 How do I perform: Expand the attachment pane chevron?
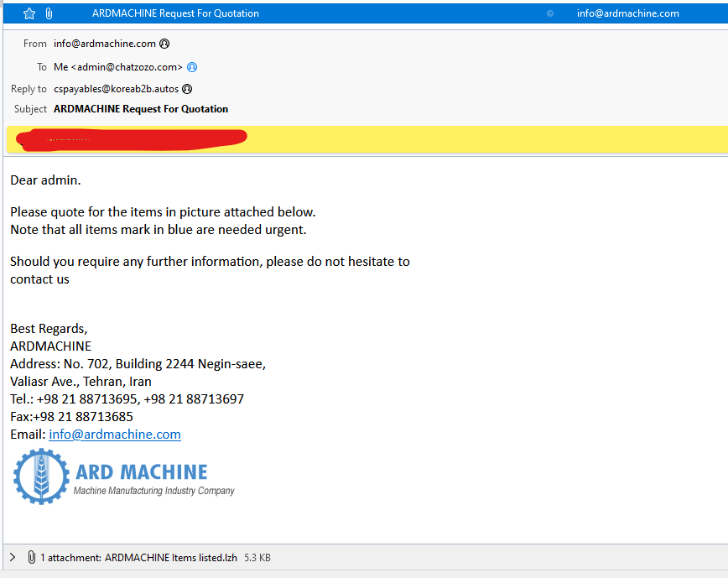click(12, 557)
